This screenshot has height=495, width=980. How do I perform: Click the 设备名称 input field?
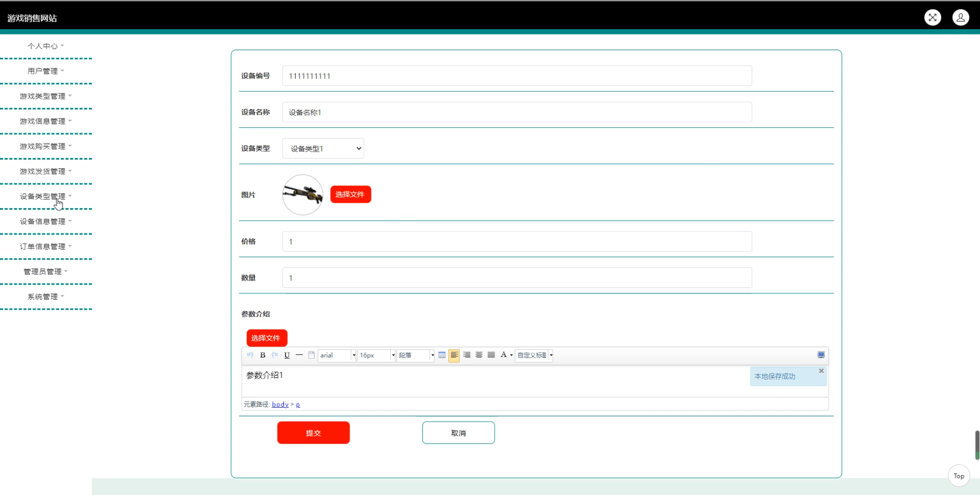(x=517, y=112)
